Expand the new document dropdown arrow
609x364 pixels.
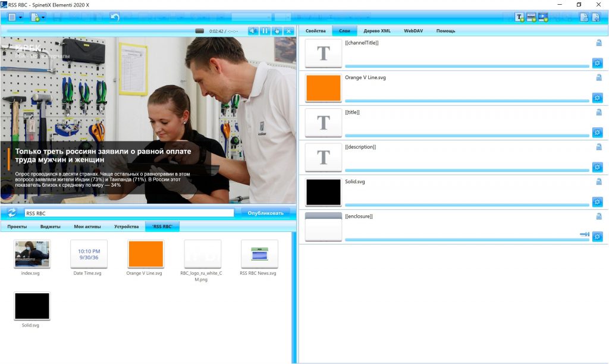click(44, 18)
